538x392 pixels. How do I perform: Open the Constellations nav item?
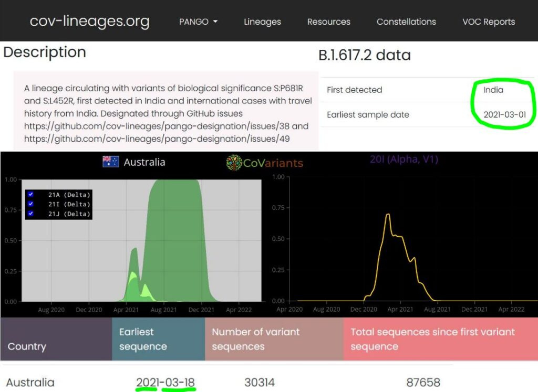[x=406, y=22]
